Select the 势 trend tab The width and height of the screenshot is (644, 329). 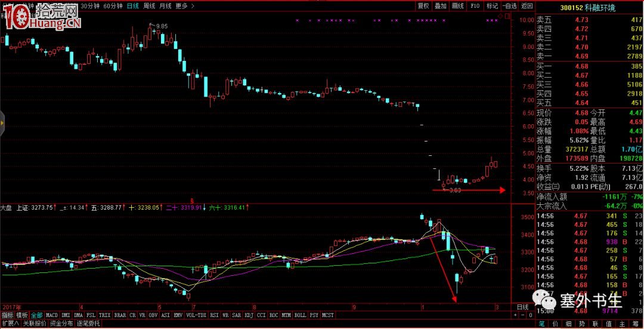click(x=583, y=323)
